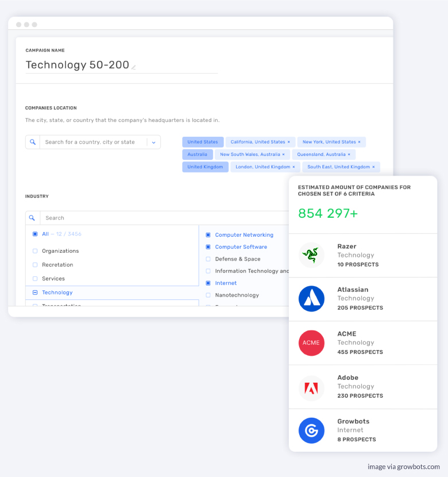Click the red ACME logo
The height and width of the screenshot is (477, 448).
(311, 343)
